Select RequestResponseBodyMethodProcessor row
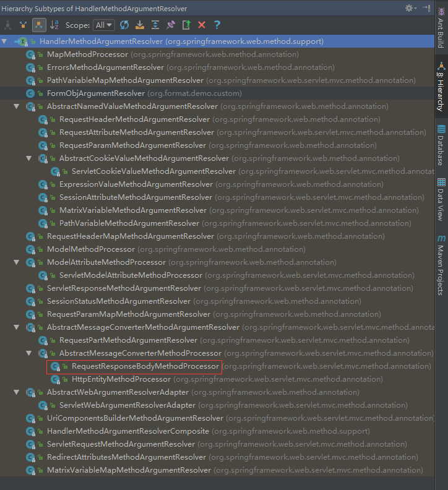 tap(217, 366)
